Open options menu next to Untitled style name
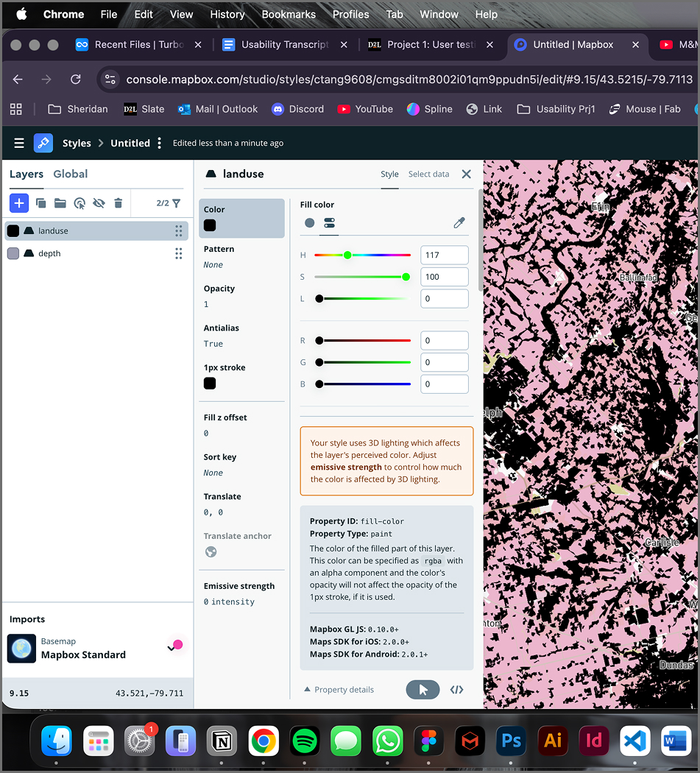700x773 pixels. click(x=159, y=143)
